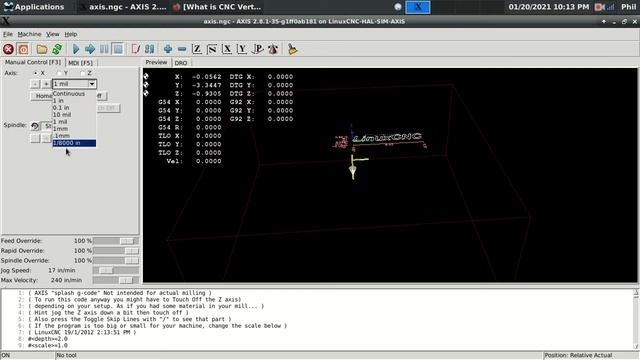Image resolution: width=640 pixels, height=360 pixels.
Task: Toggle the Emergency Stop button
Action: (8, 49)
